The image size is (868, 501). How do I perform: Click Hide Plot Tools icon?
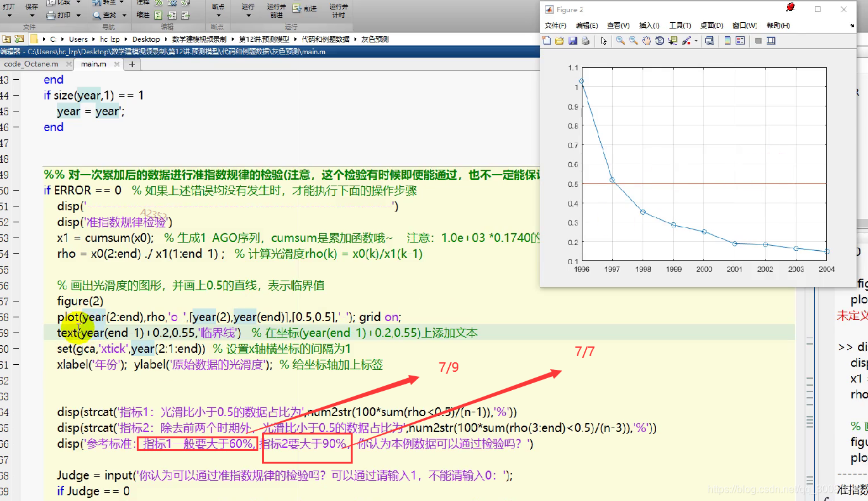pyautogui.click(x=758, y=41)
